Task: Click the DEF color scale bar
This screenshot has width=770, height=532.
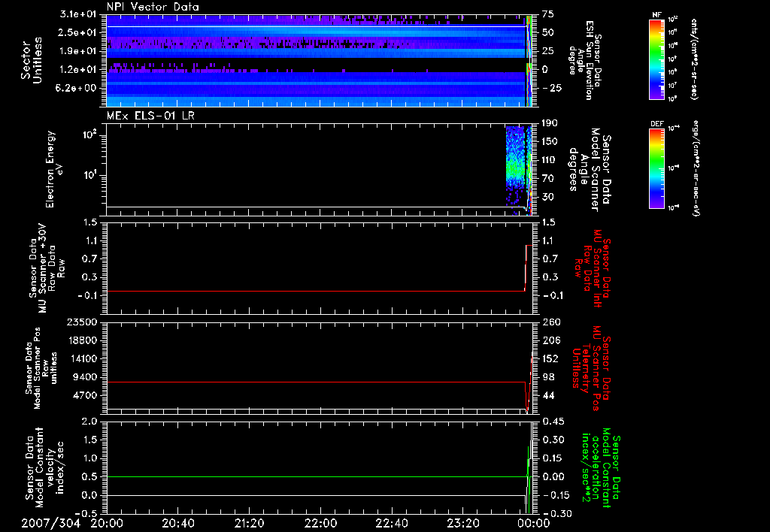Action: point(656,168)
